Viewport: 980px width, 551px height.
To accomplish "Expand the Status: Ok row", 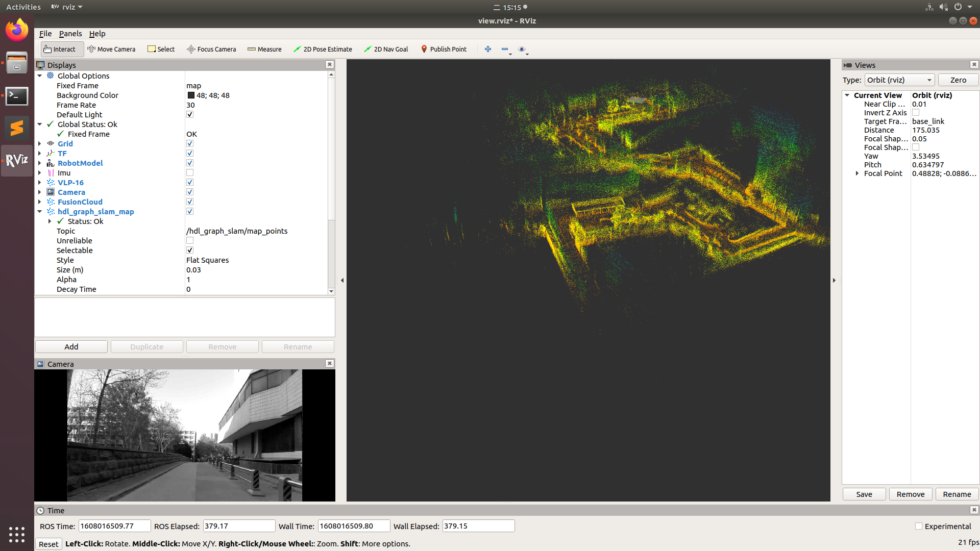I will (x=50, y=221).
